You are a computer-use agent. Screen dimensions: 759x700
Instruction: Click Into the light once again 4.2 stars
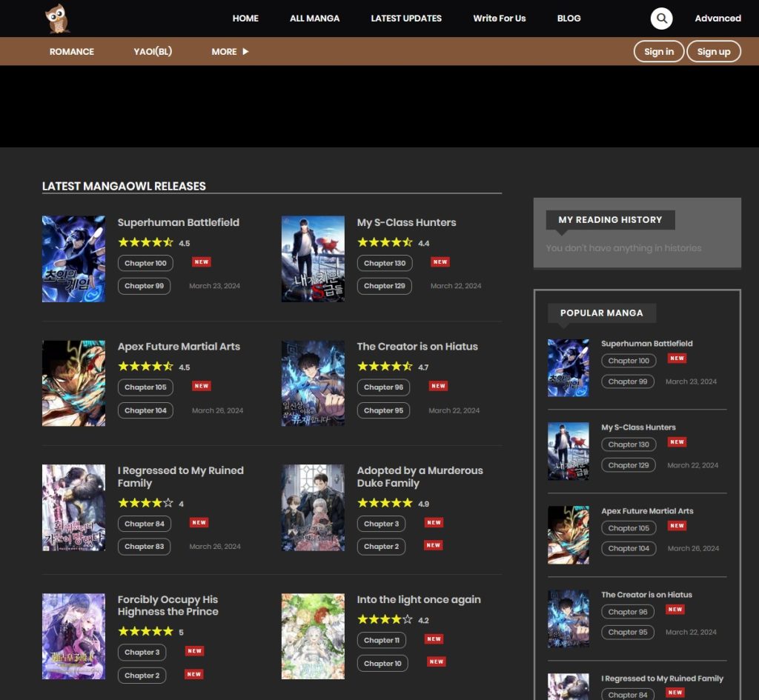pyautogui.click(x=385, y=619)
